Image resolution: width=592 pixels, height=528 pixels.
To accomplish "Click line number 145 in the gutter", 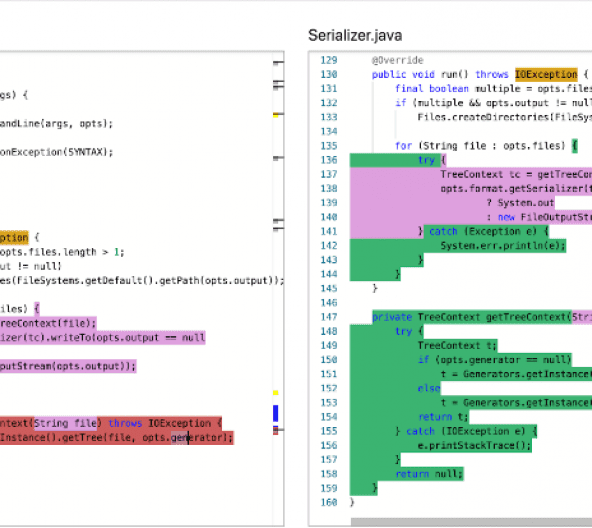I will [328, 289].
